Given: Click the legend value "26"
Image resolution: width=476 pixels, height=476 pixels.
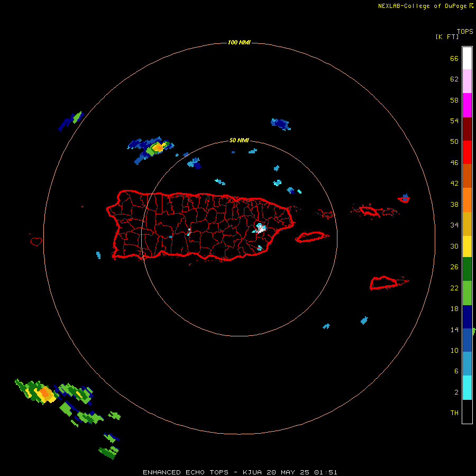Looking at the screenshot, I should [x=454, y=267].
